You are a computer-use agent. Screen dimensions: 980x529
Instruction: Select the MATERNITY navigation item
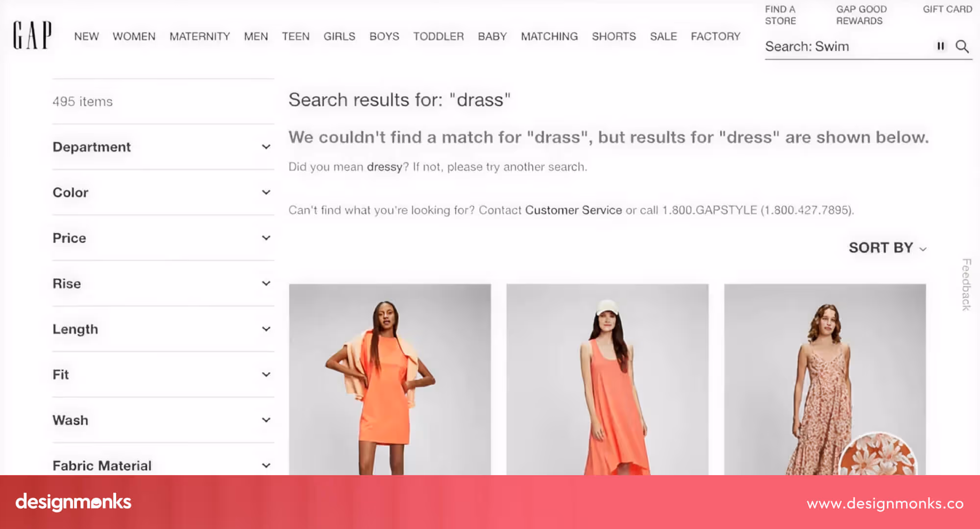click(199, 37)
